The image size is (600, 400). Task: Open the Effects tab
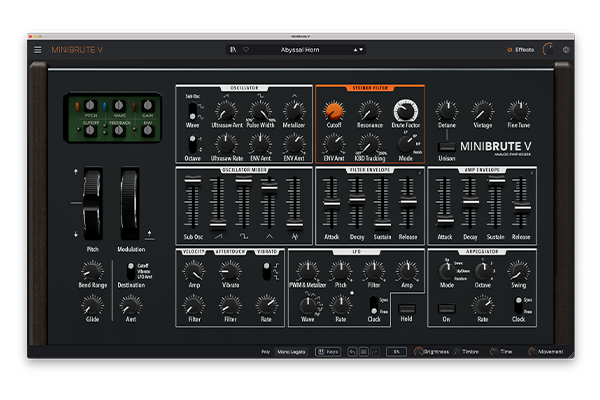click(x=523, y=49)
